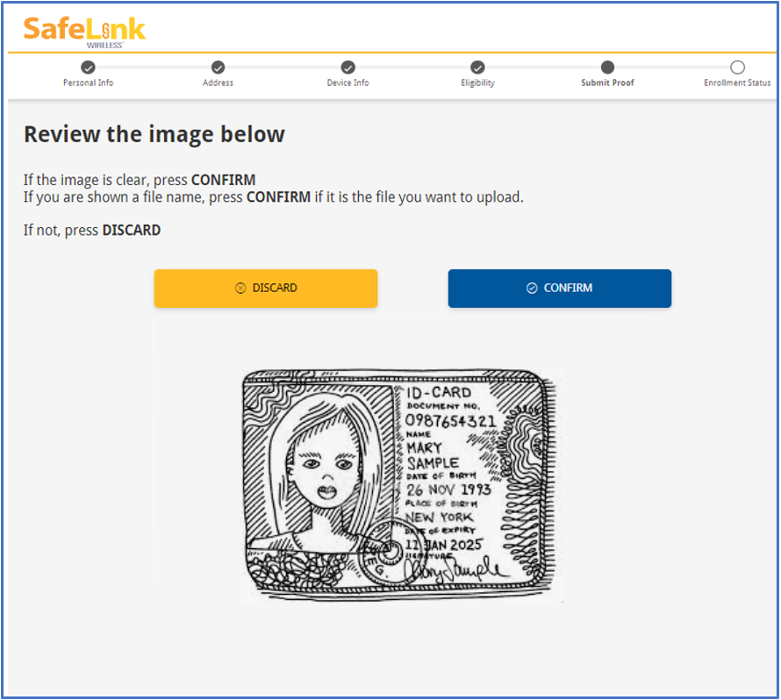Click the Eligibility step checkmark circle
The width and height of the screenshot is (781, 700).
(x=477, y=68)
